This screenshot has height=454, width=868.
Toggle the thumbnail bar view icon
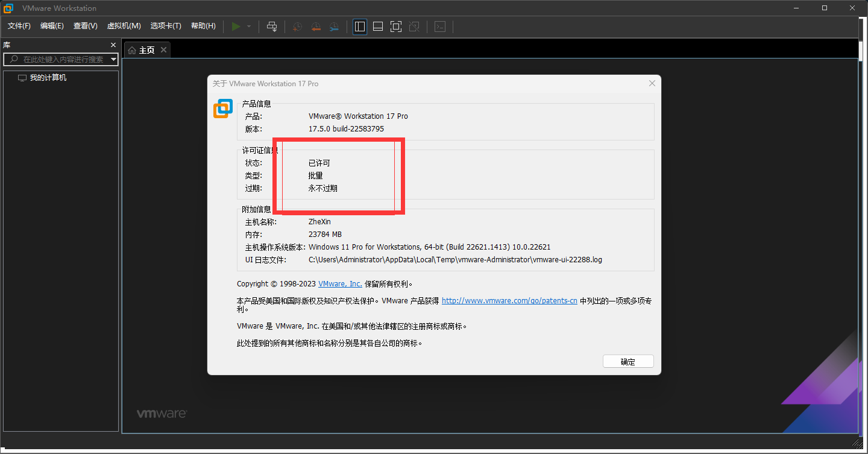378,27
